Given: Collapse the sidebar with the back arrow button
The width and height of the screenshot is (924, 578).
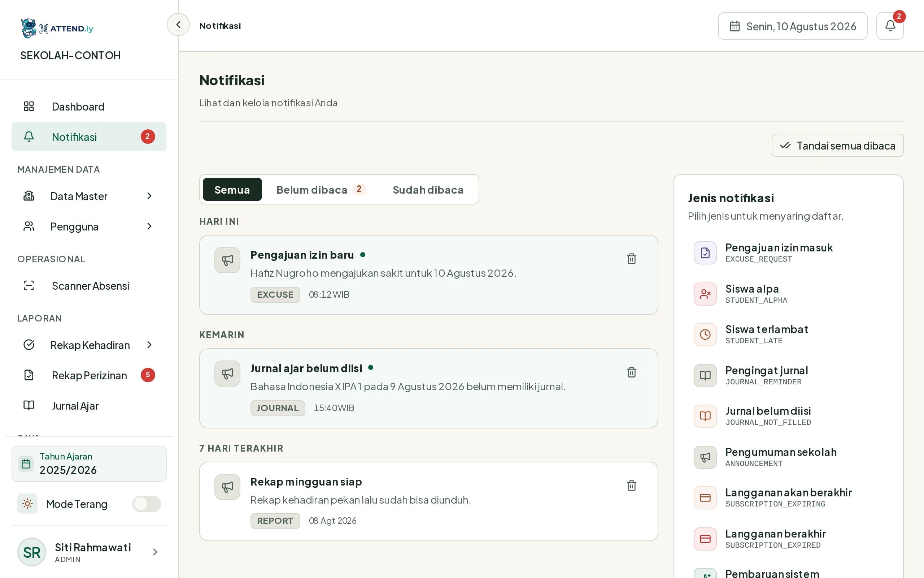Looking at the screenshot, I should pos(178,25).
